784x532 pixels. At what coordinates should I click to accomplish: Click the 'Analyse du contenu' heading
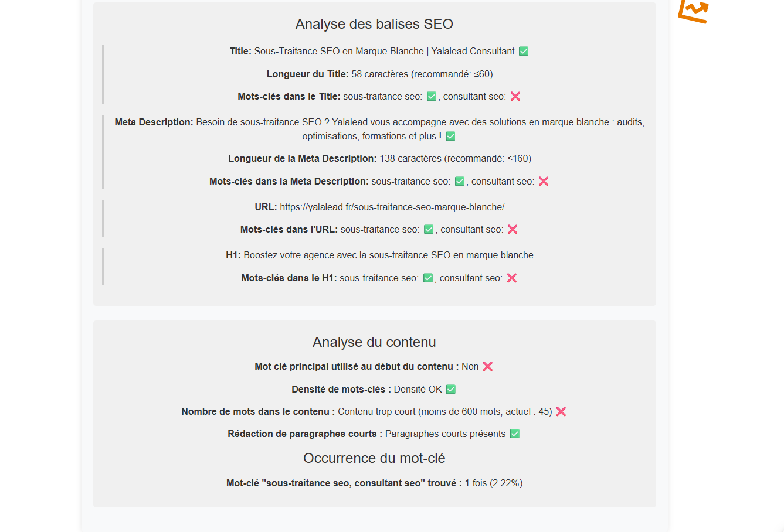(374, 342)
